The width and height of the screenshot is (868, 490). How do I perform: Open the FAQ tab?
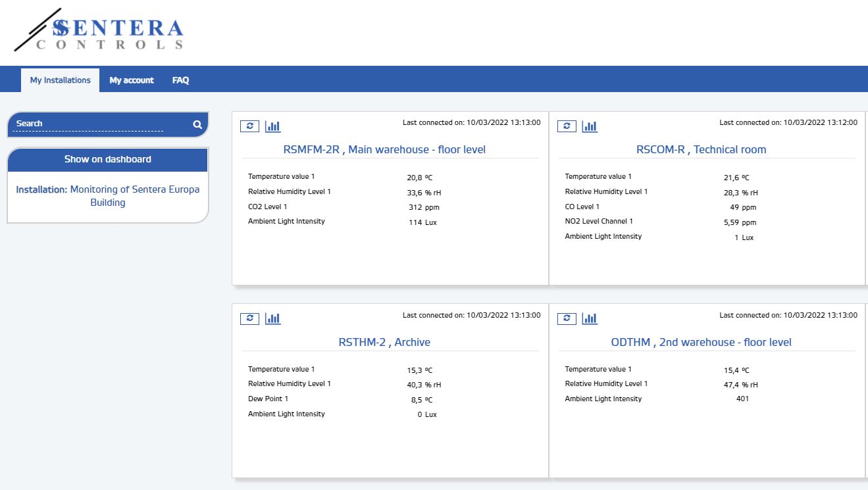(x=180, y=80)
